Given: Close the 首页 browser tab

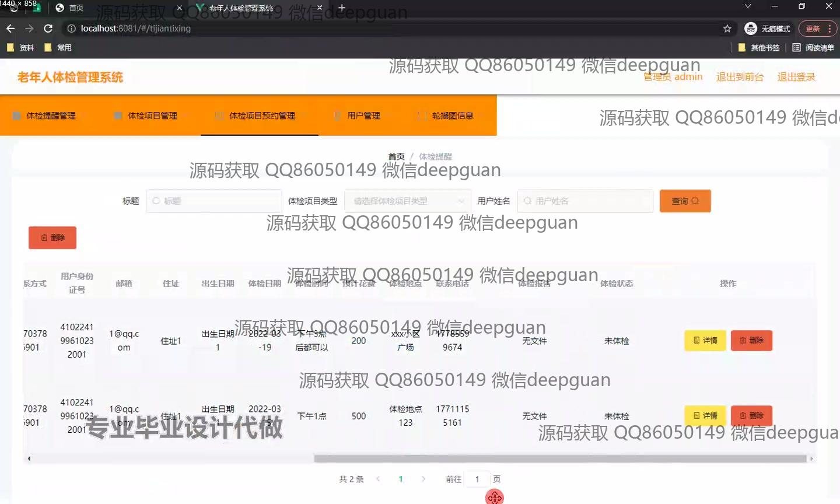Looking at the screenshot, I should [x=179, y=8].
